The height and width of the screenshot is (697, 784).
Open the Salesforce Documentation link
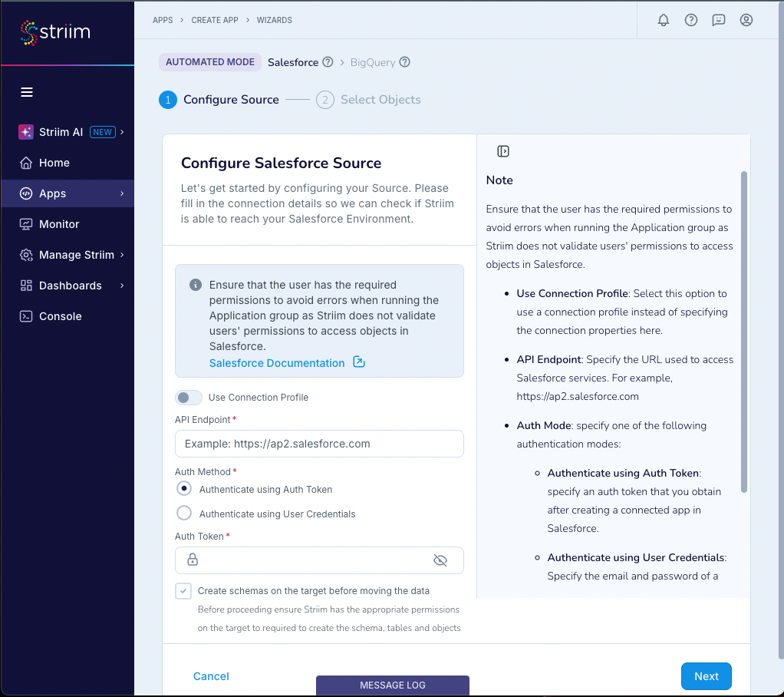276,362
